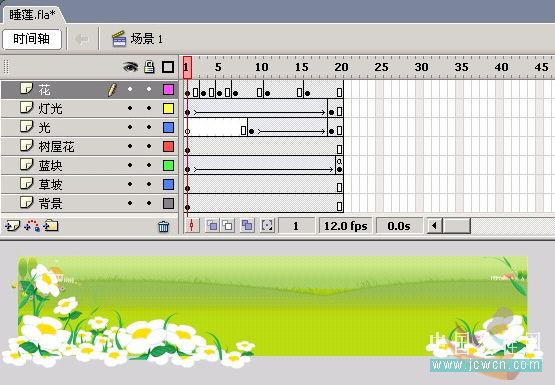This screenshot has width=555, height=385.
Task: Select the 灯光 layer
Action: [x=89, y=108]
